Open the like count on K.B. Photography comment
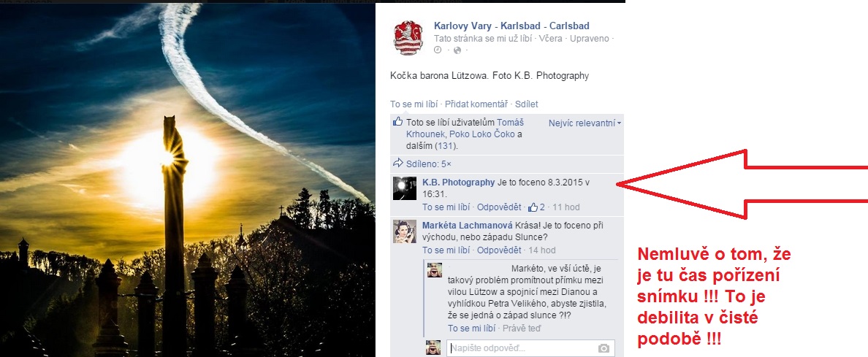The height and width of the screenshot is (357, 868). (536, 207)
